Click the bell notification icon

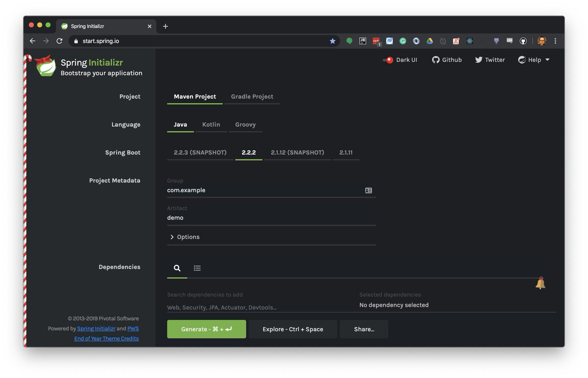540,283
